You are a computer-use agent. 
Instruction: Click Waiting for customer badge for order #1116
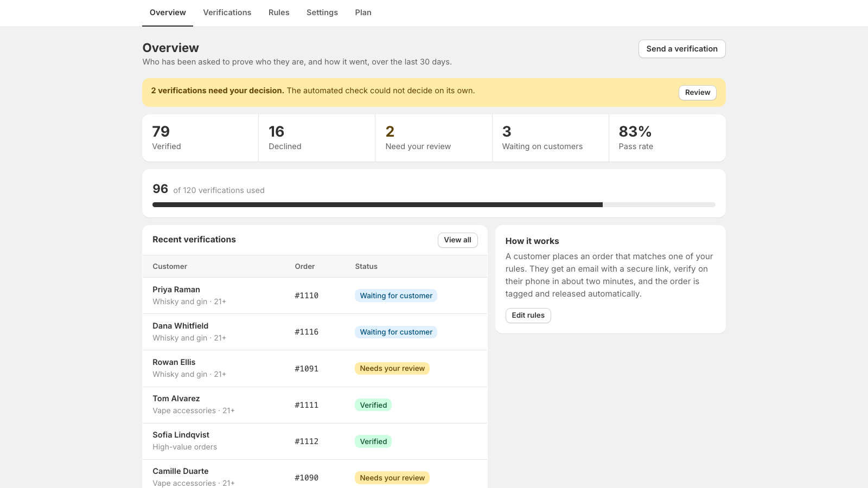(x=396, y=332)
